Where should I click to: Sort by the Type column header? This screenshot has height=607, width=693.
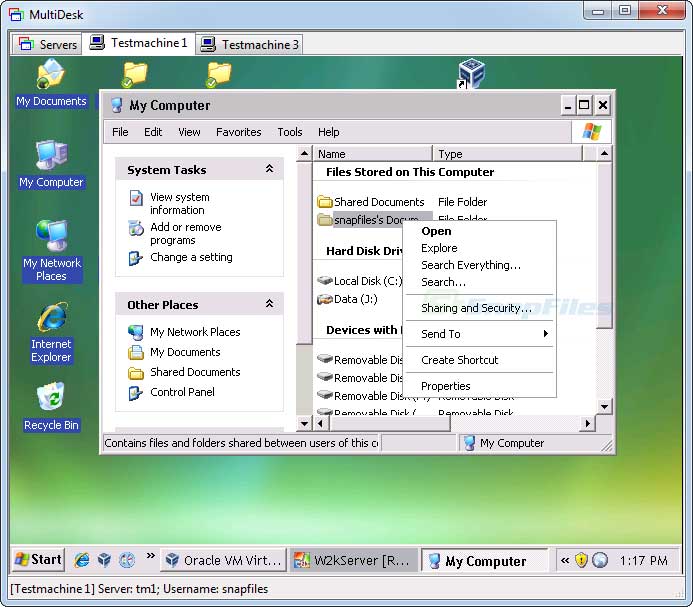507,154
